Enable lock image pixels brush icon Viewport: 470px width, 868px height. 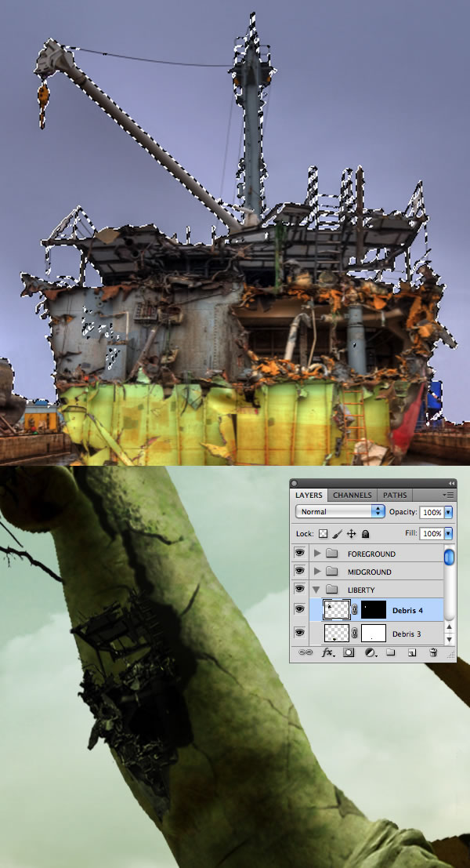338,534
